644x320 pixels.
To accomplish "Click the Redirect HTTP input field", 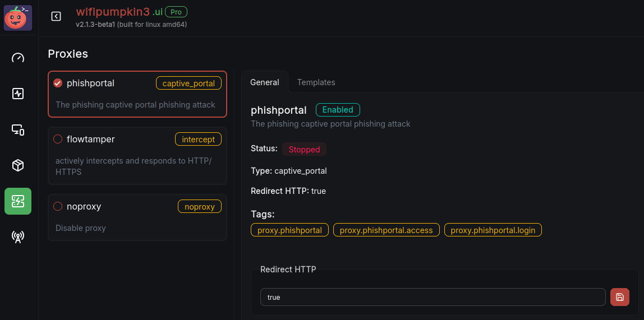I will [x=433, y=297].
